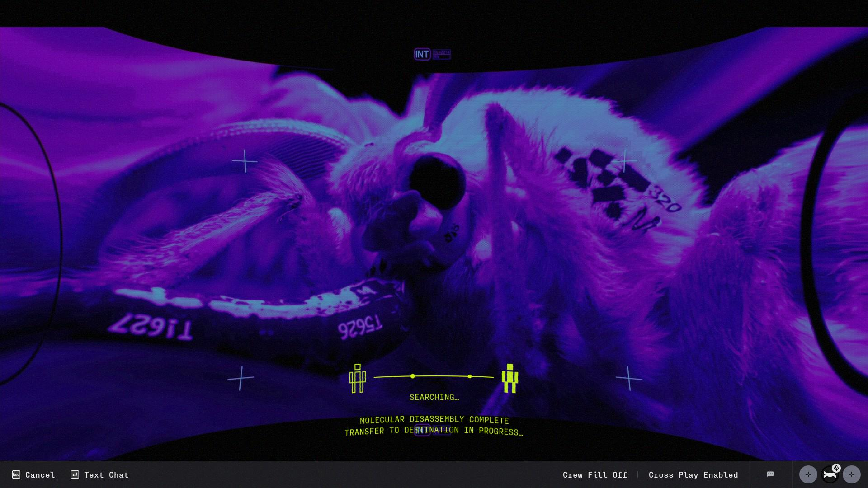Click the SEARCHING status text
This screenshot has width=868, height=488.
434,397
